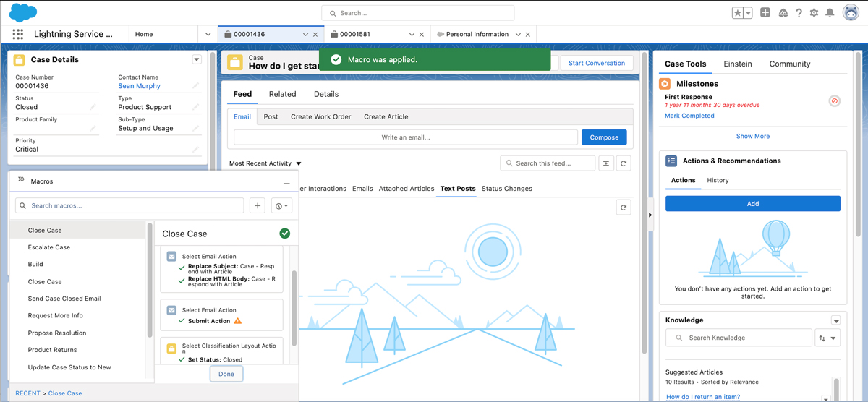Click the create new macro plus button
The height and width of the screenshot is (402, 868).
(258, 206)
